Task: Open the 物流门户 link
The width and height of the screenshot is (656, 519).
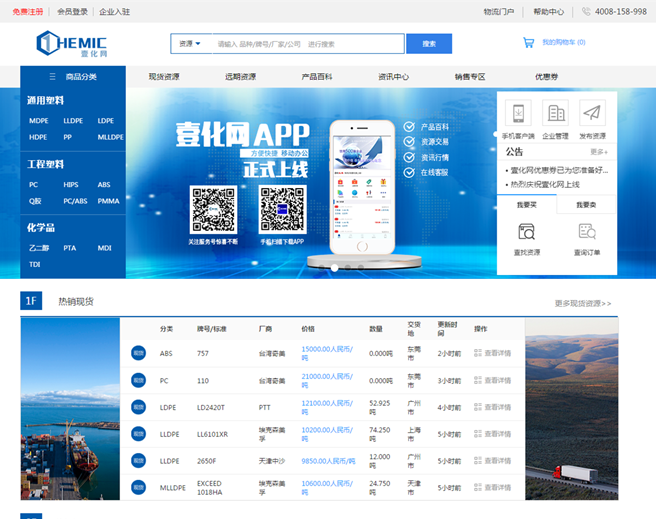Action: click(499, 12)
